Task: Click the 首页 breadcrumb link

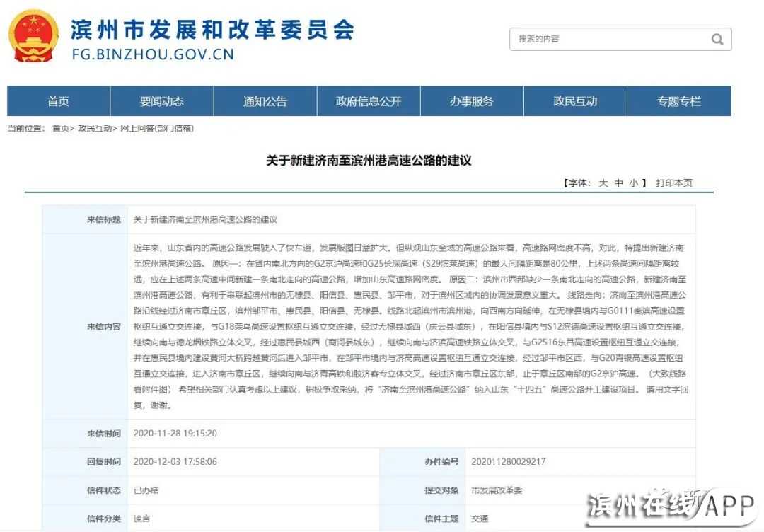Action: pyautogui.click(x=60, y=128)
